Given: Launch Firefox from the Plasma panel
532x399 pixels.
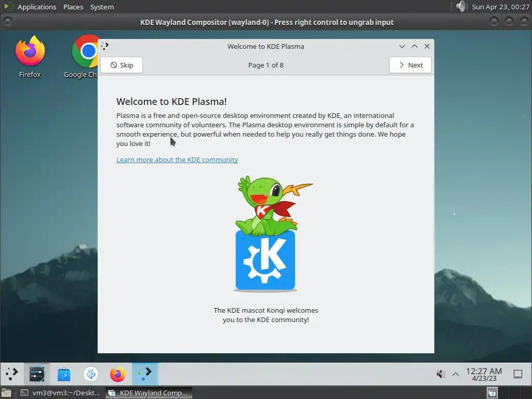Looking at the screenshot, I should tap(118, 374).
